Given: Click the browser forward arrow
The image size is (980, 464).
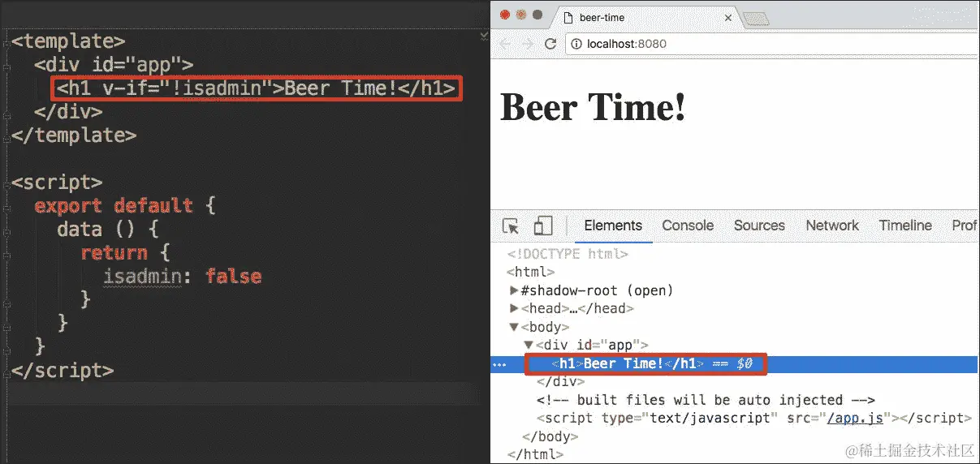Looking at the screenshot, I should click(528, 44).
